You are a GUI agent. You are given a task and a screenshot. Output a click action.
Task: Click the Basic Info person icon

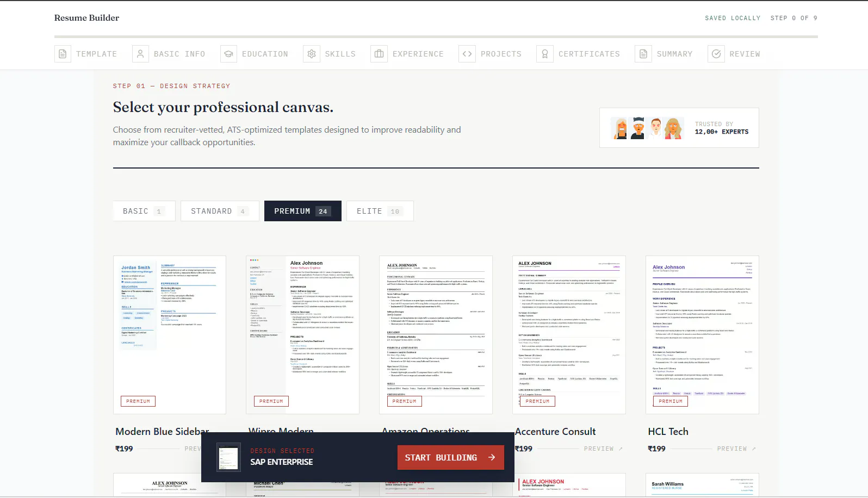point(140,54)
